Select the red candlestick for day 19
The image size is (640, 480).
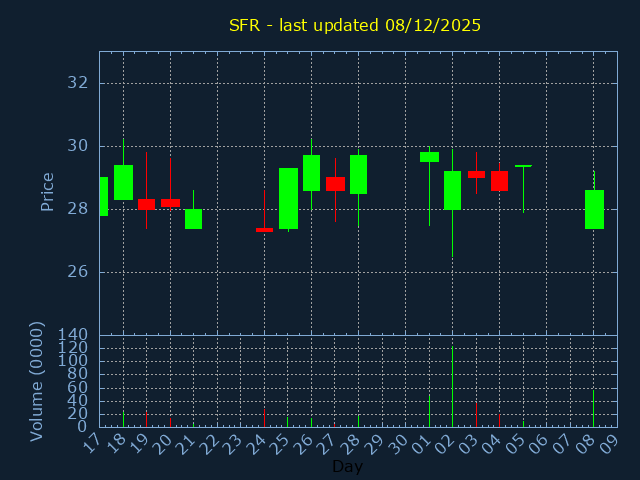[146, 204]
